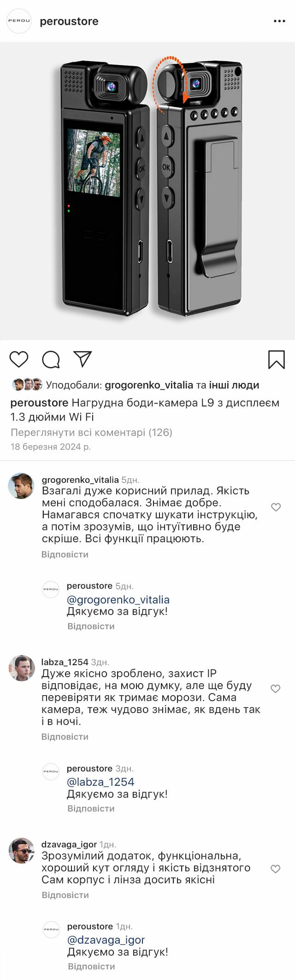Viewport: 295px width, 980px height.
Task: Click the Perou profile logo in header
Action: tap(19, 21)
